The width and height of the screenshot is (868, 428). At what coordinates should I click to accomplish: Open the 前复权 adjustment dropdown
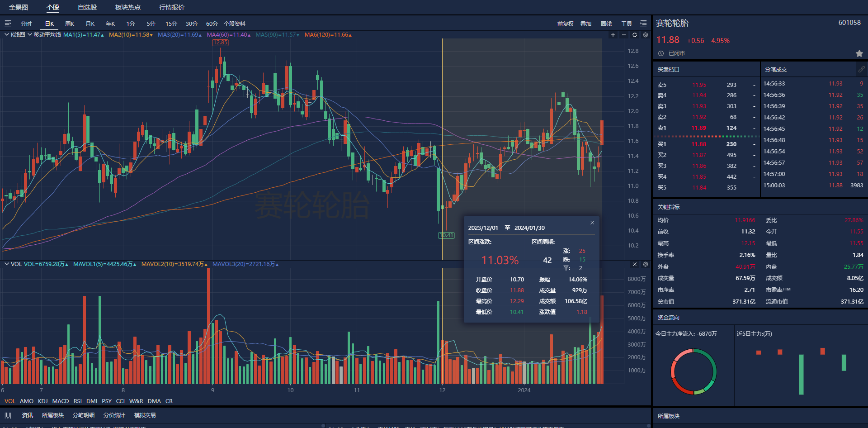566,24
